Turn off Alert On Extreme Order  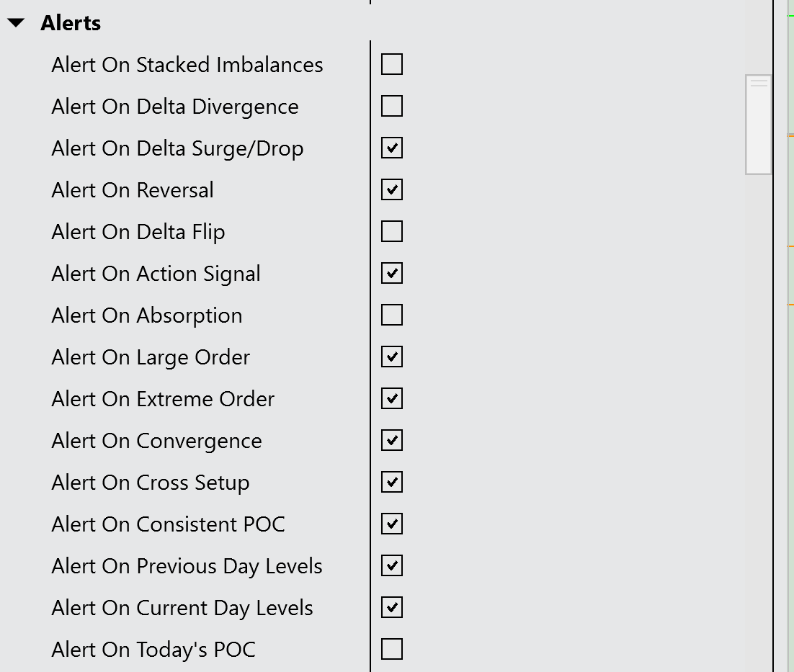(392, 399)
